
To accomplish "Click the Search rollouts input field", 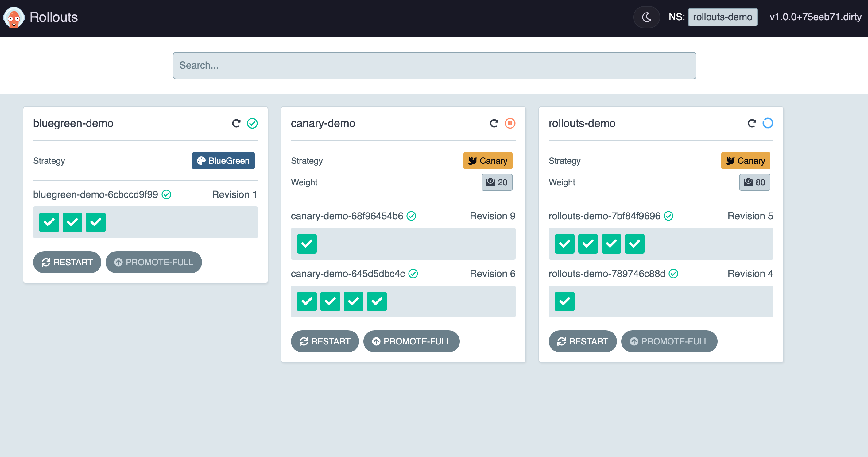I will coord(434,66).
